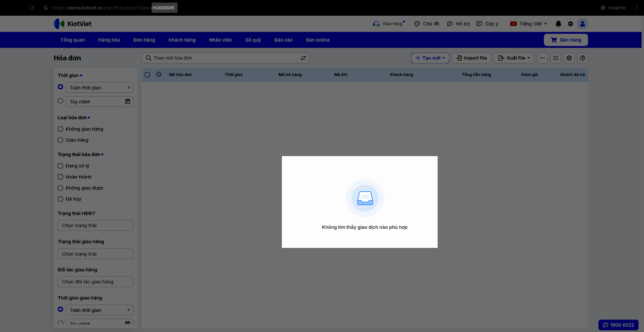Open the Tùy chỉnh date field under Thời gian
Screen dimensions: 644x332
tap(99, 102)
